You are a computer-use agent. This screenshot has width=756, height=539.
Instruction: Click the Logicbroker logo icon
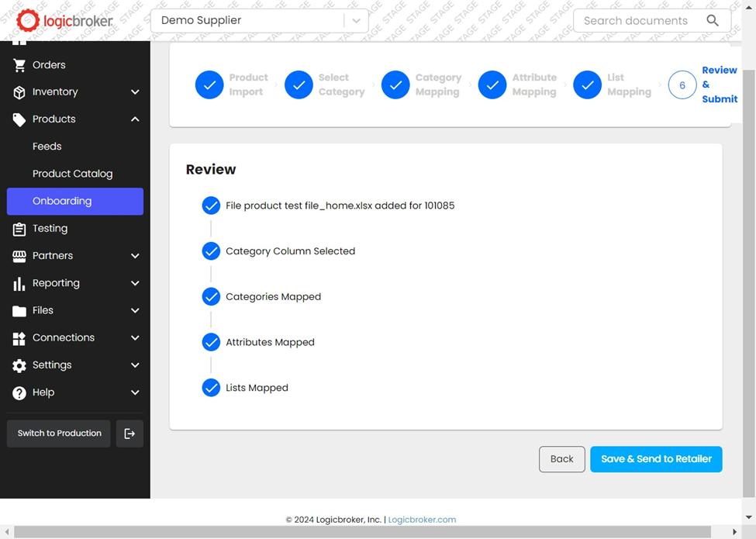28,21
